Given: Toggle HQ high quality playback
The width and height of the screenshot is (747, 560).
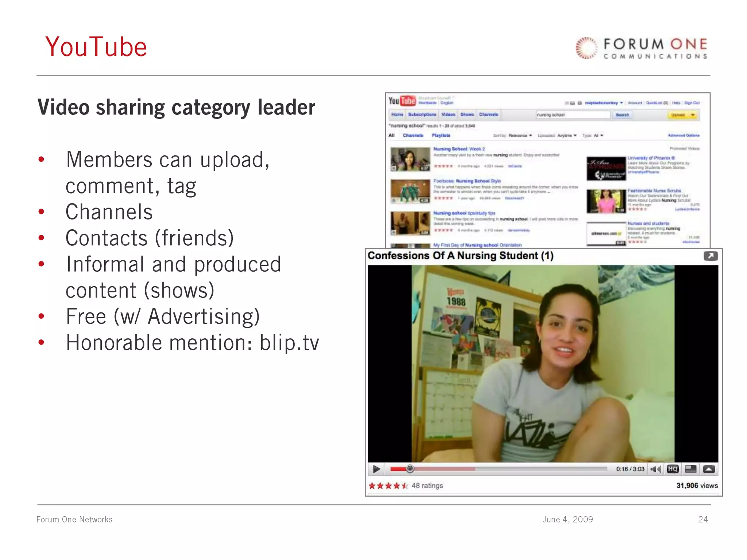Looking at the screenshot, I should [673, 469].
